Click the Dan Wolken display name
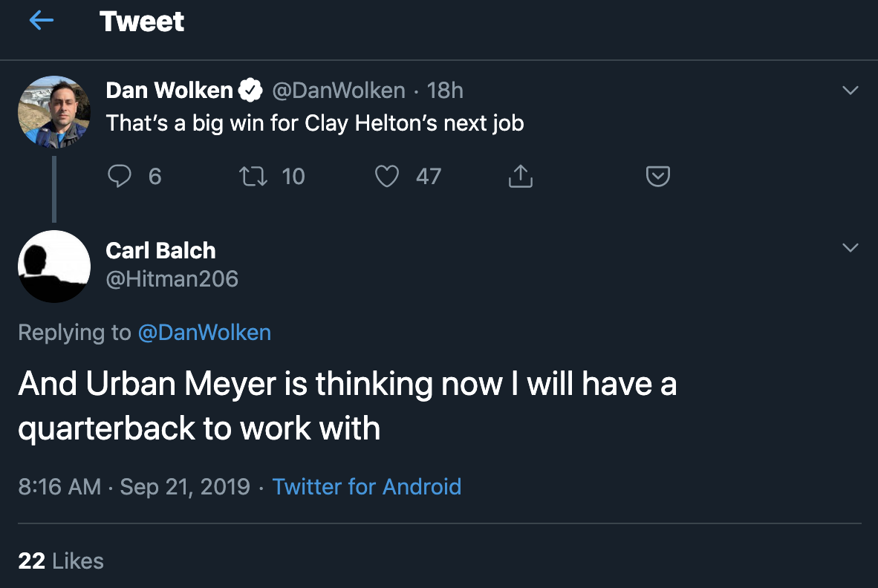The height and width of the screenshot is (588, 878). click(x=169, y=90)
